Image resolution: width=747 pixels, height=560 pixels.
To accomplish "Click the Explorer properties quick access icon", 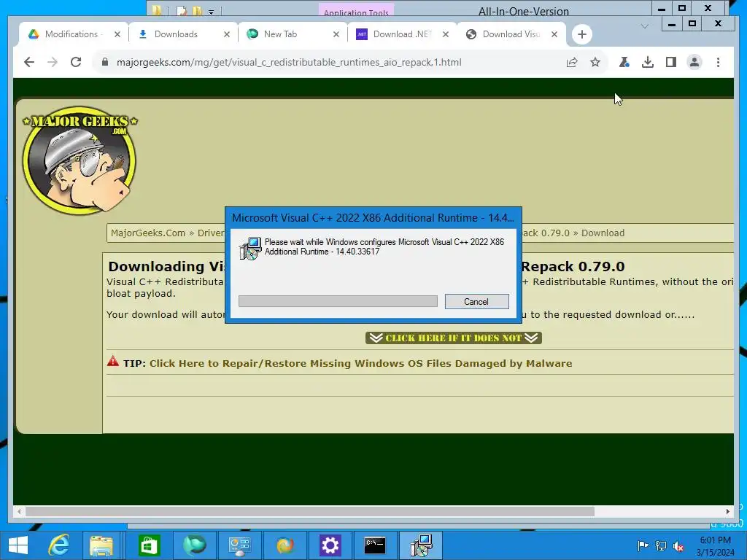I will pos(182,10).
